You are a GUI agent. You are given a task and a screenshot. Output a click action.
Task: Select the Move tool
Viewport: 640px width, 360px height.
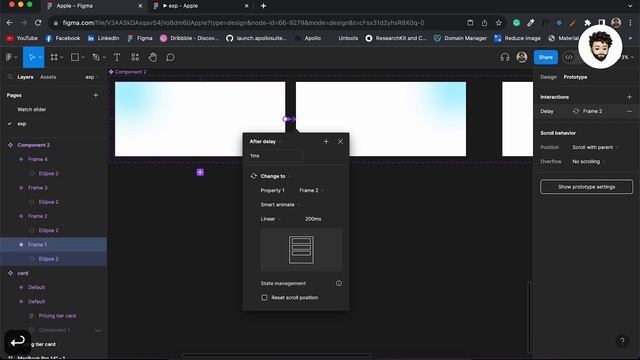tap(31, 58)
